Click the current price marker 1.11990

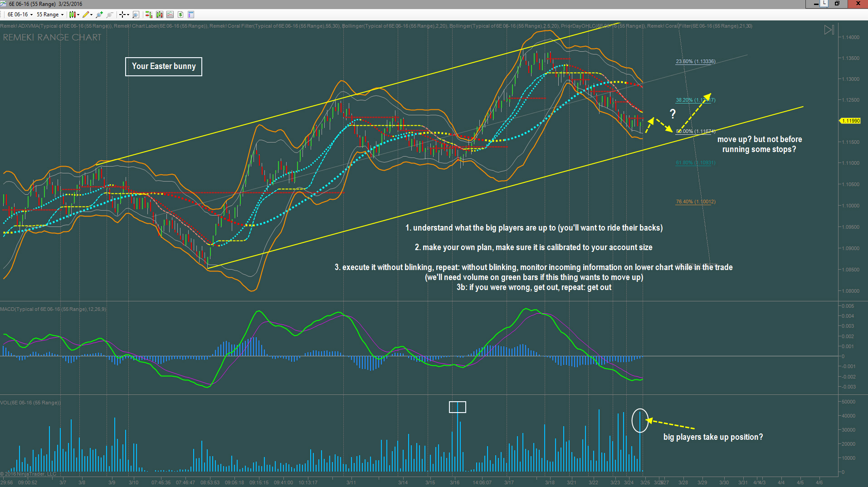tap(850, 121)
